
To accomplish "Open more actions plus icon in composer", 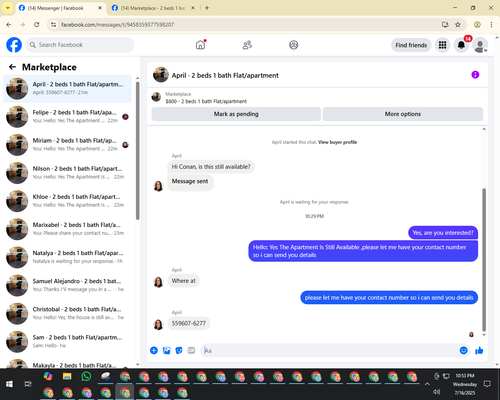I will 154,350.
